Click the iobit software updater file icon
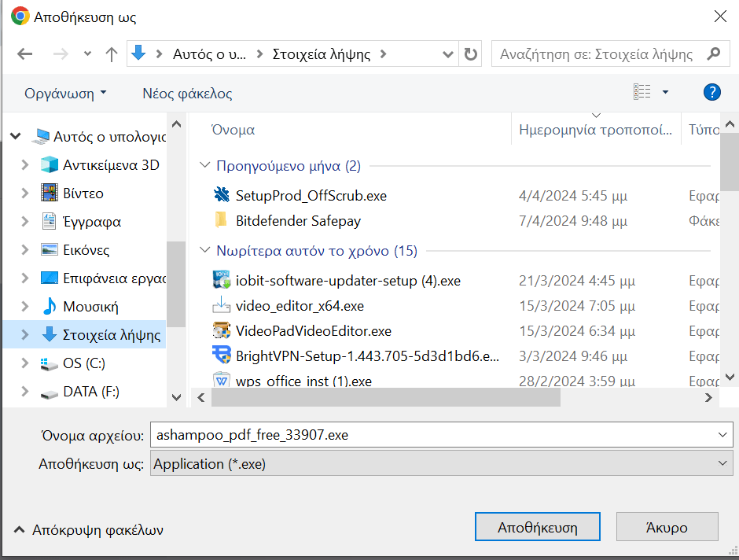The image size is (739, 560). tap(222, 279)
